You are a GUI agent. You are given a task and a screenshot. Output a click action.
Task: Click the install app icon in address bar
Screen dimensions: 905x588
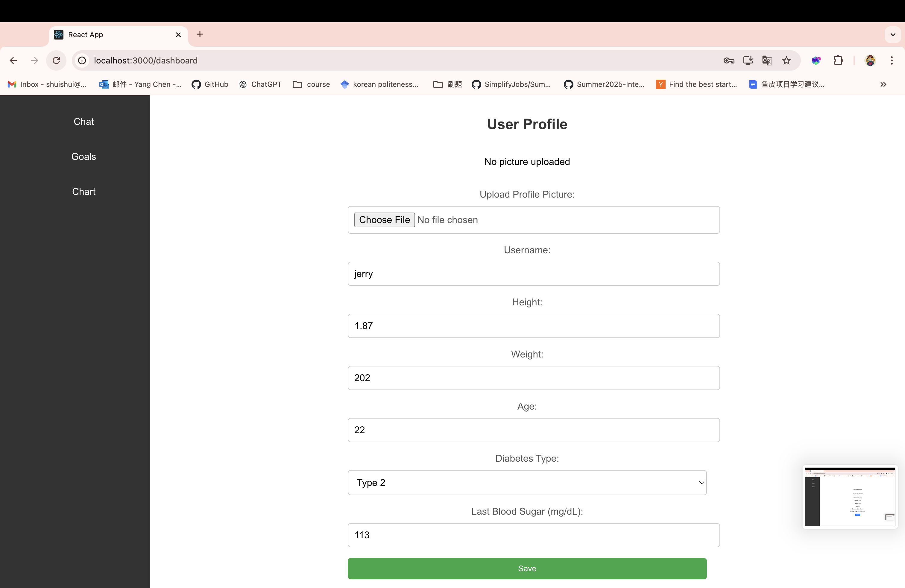pyautogui.click(x=748, y=60)
